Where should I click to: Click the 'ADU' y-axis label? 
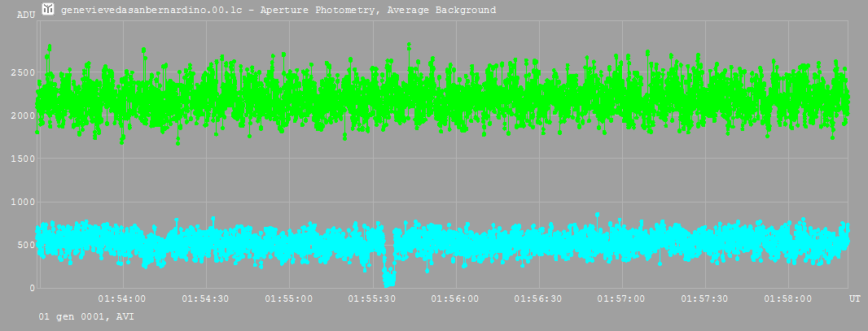click(x=25, y=15)
